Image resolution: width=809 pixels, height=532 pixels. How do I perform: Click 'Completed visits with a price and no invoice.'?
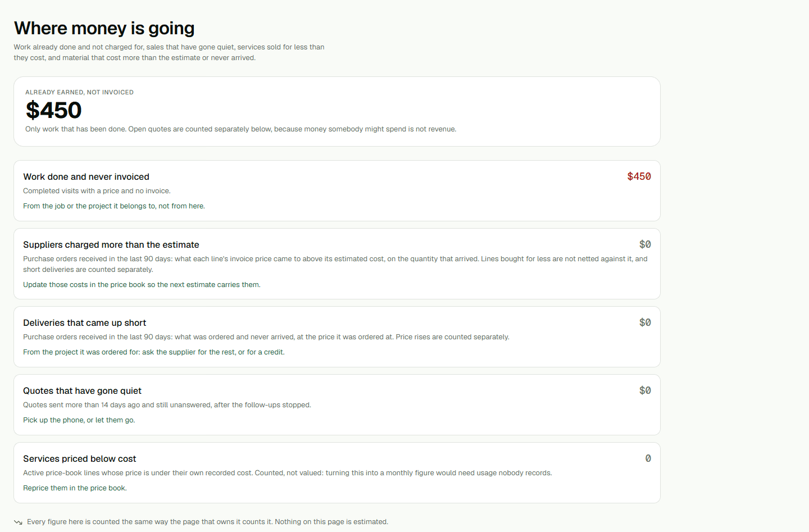(97, 191)
